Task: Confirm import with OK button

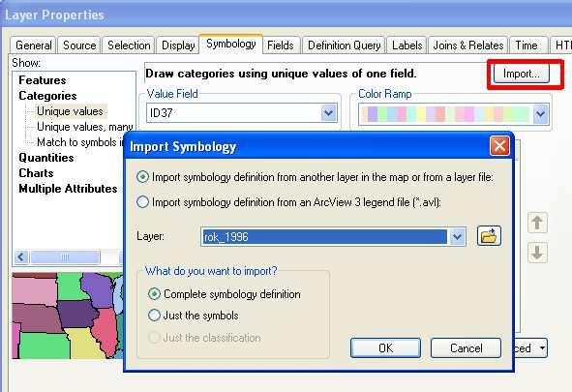Action: pos(385,347)
